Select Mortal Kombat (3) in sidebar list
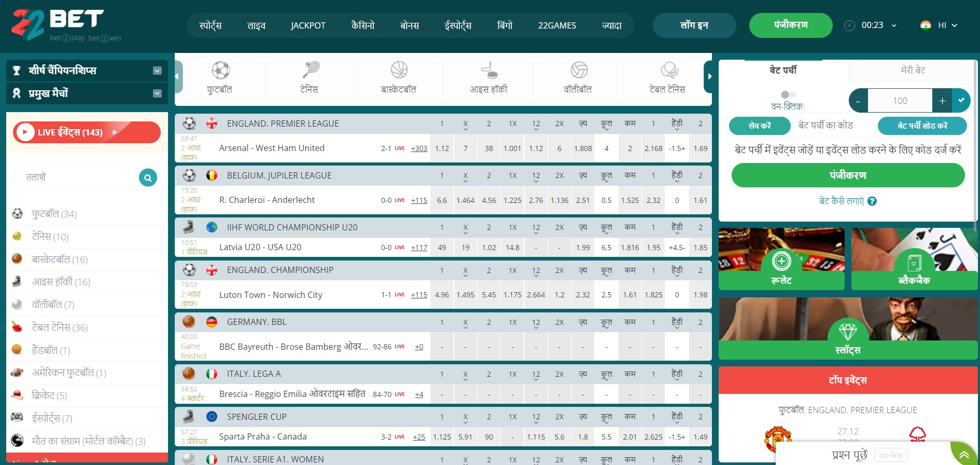Image resolution: width=980 pixels, height=465 pixels. 87,441
